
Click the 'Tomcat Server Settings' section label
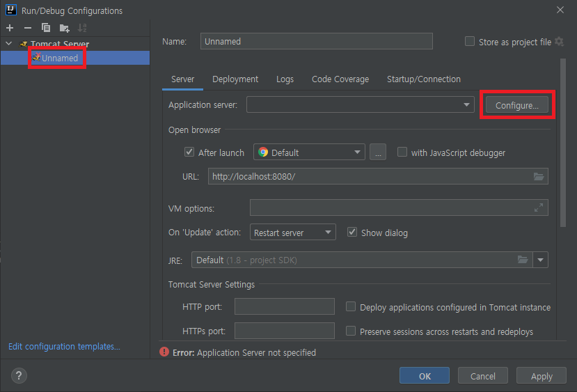click(211, 285)
